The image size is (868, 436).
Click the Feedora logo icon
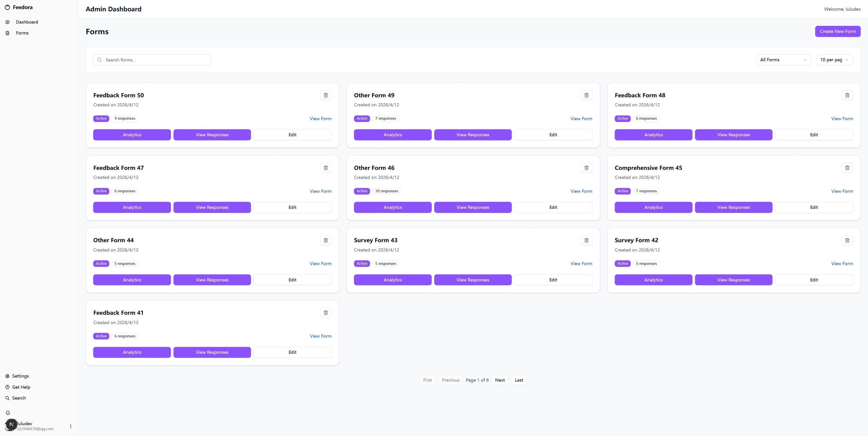click(x=7, y=7)
